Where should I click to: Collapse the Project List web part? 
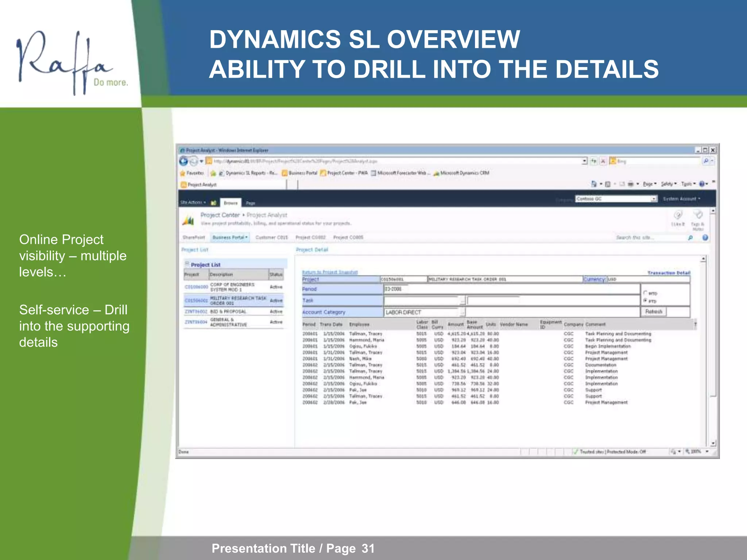pos(187,264)
